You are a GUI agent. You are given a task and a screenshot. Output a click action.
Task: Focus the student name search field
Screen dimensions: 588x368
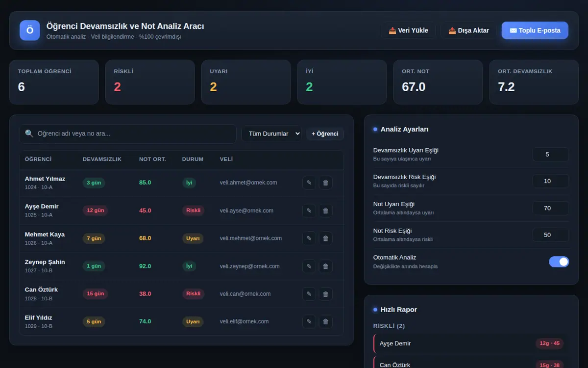[x=127, y=133]
